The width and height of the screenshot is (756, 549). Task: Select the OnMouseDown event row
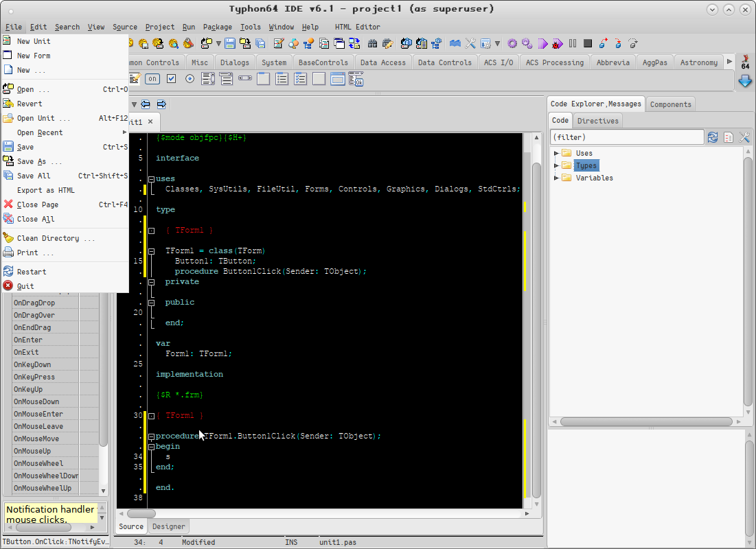(56, 401)
